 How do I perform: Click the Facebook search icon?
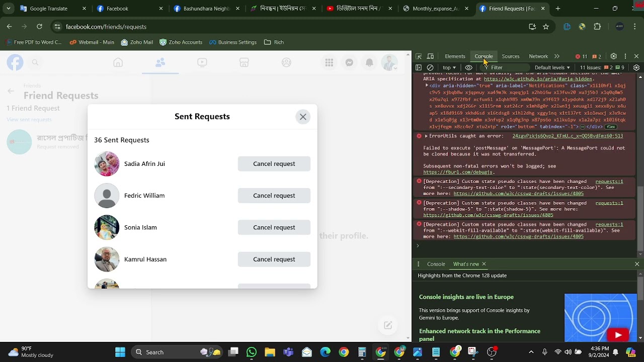point(35,62)
